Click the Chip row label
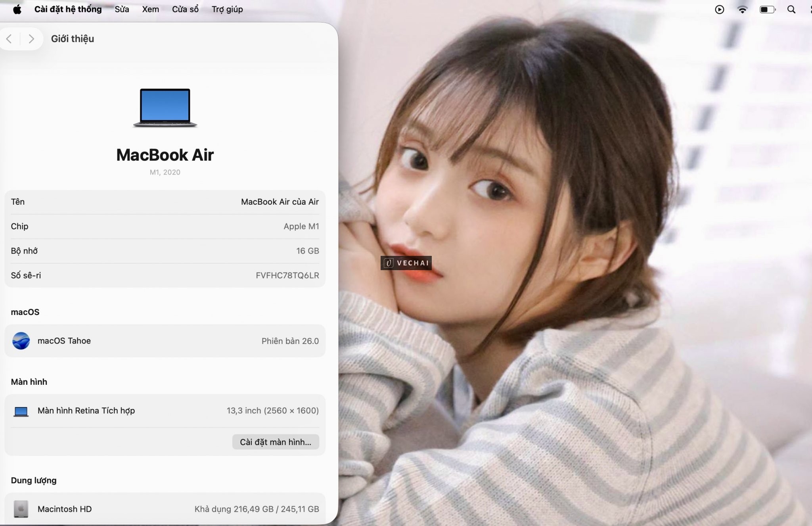Viewport: 812px width, 526px height. pos(19,227)
